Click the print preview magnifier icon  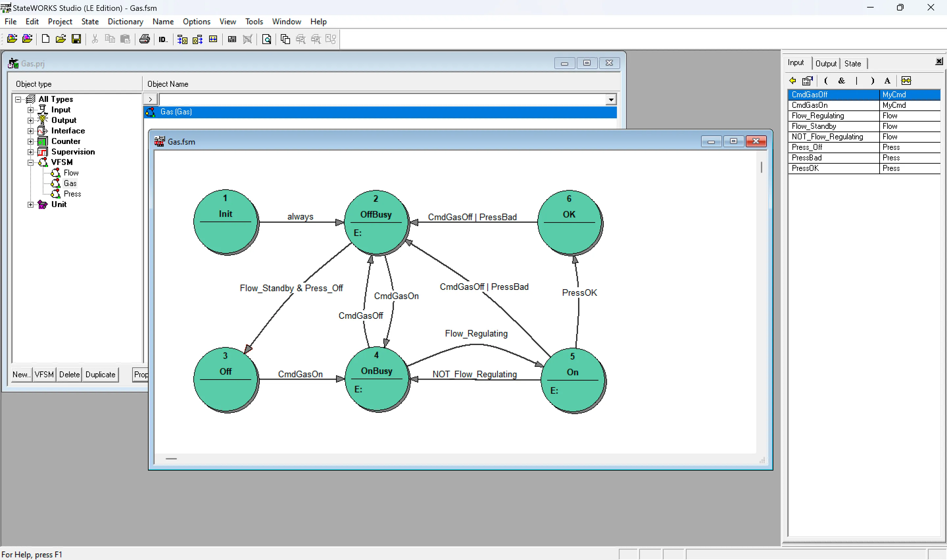(266, 39)
